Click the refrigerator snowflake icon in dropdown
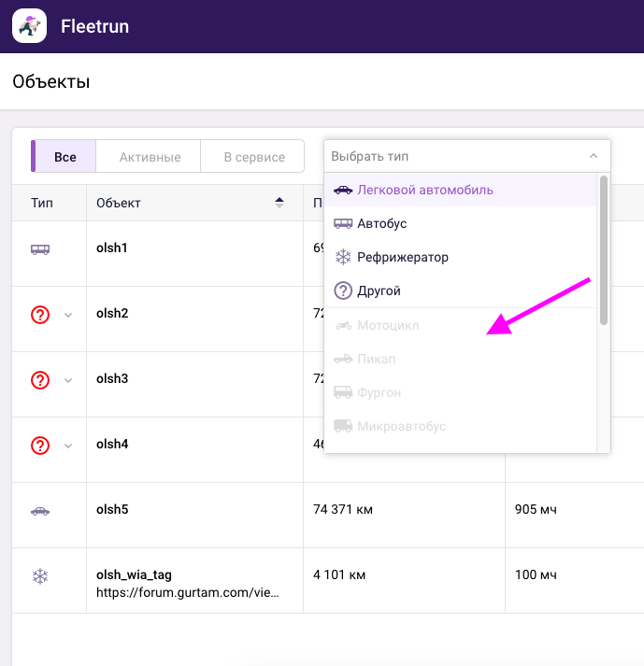This screenshot has width=644, height=666. [343, 257]
